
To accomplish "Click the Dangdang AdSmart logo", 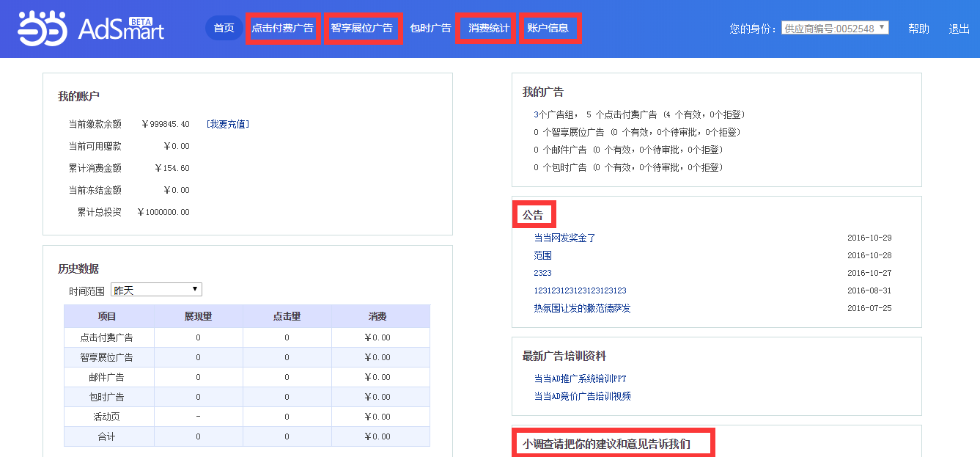I will tap(91, 28).
